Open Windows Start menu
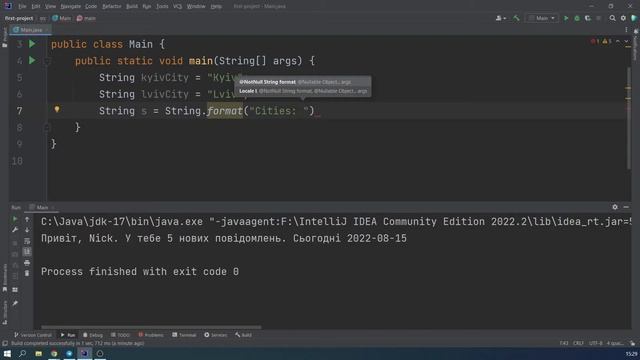The width and height of the screenshot is (640, 360). click(7, 353)
